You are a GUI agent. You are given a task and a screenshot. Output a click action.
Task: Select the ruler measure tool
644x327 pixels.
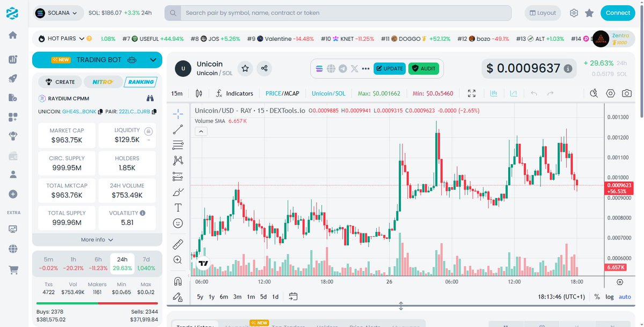[x=178, y=245]
